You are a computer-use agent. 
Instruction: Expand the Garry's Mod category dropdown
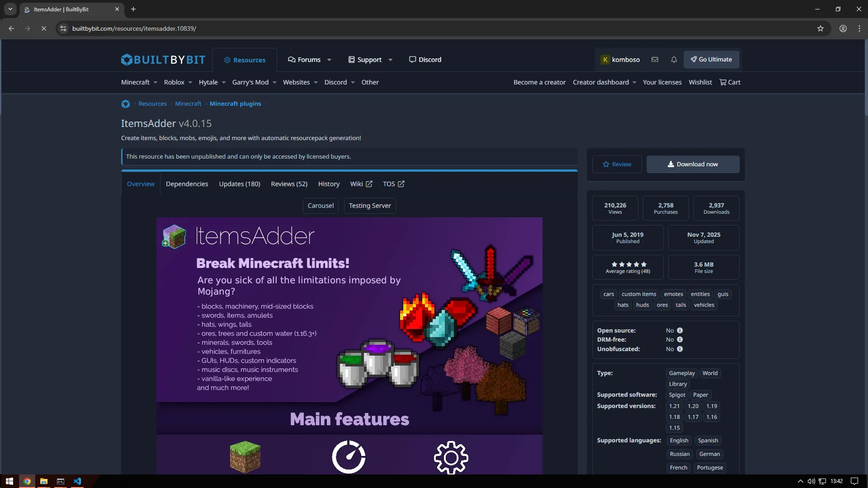(x=274, y=83)
